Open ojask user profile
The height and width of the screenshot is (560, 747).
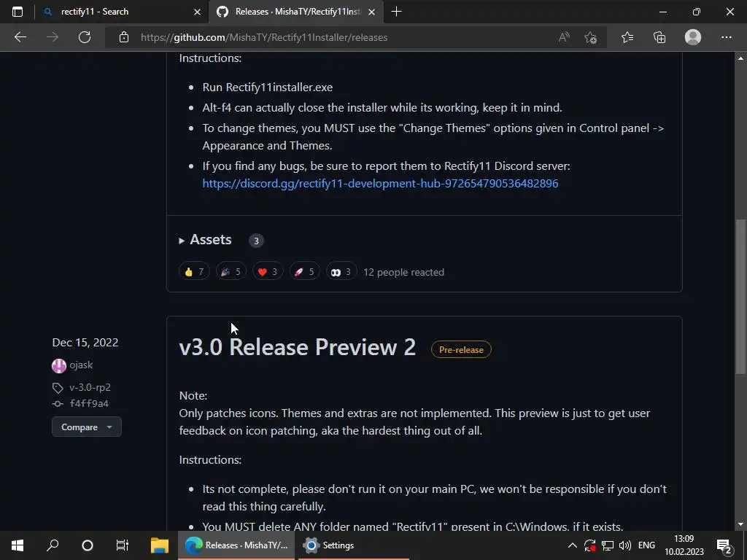(x=81, y=365)
